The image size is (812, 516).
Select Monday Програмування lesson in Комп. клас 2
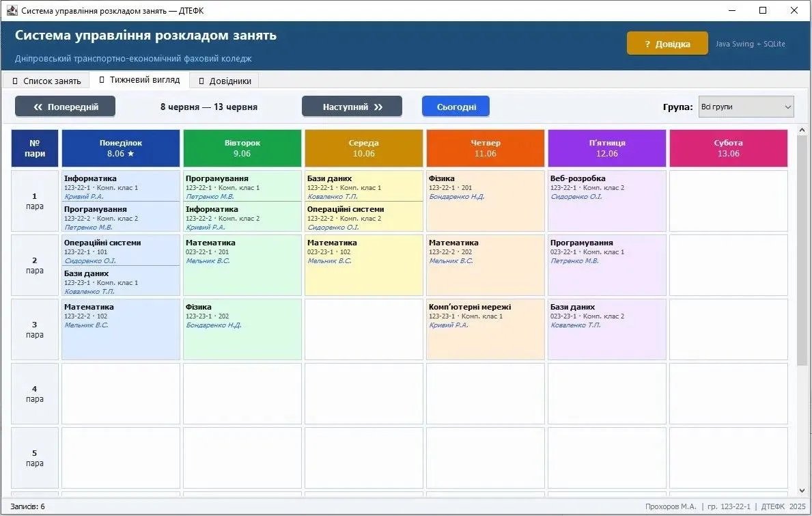[121, 217]
